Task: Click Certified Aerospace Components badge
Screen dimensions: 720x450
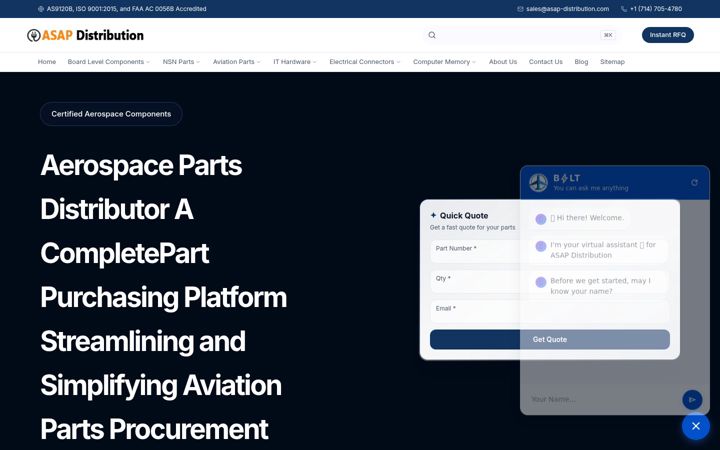Action: (x=111, y=114)
